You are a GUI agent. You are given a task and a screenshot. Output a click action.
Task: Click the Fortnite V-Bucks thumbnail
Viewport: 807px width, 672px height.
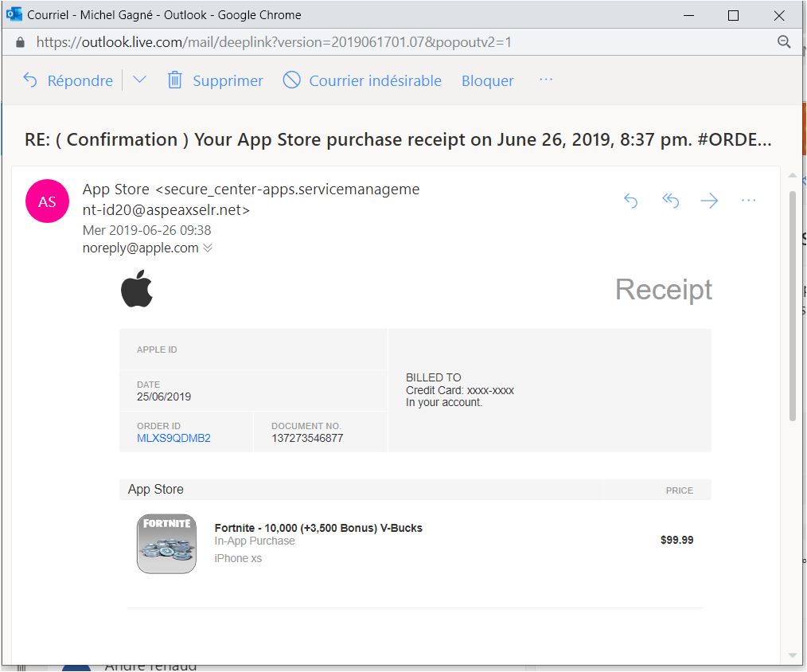166,543
